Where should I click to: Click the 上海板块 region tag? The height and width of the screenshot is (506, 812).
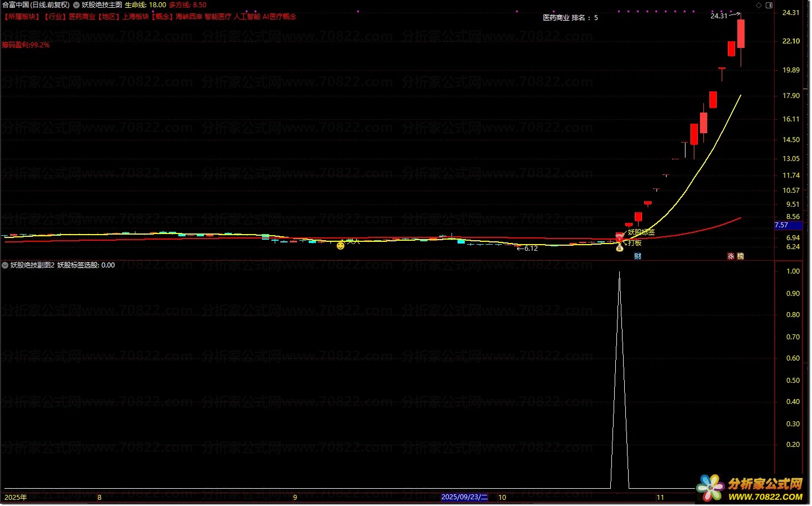[135, 17]
